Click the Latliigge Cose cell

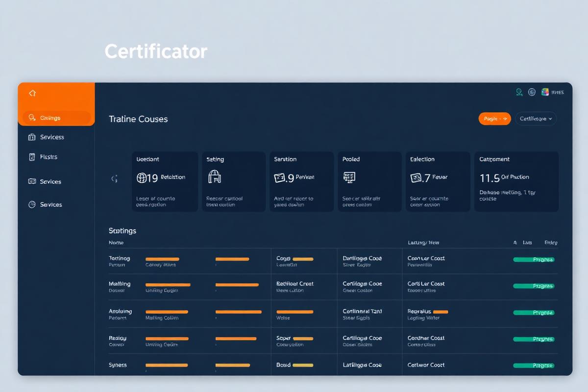[363, 365]
